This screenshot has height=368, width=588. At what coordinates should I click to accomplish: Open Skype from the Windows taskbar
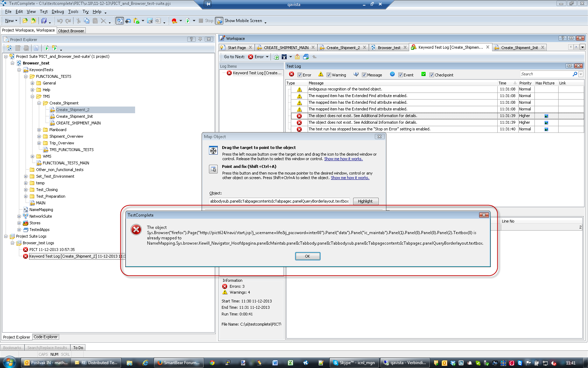point(354,363)
